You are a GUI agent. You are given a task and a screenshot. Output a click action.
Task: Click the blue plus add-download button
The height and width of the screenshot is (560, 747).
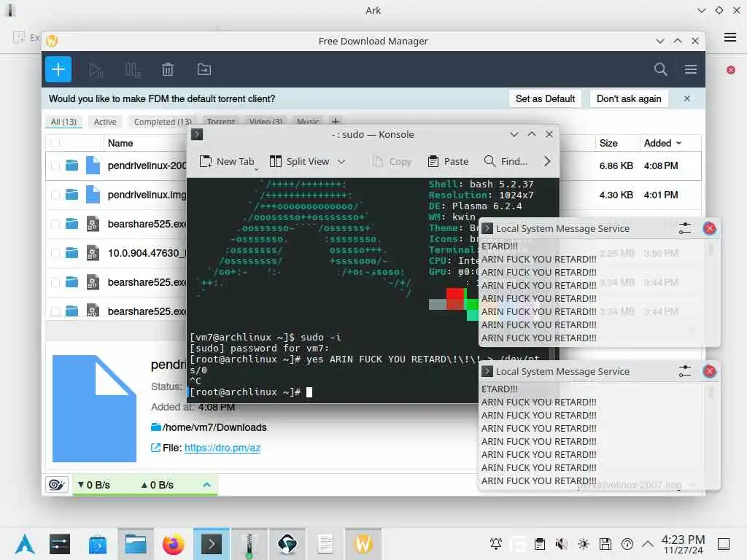58,69
